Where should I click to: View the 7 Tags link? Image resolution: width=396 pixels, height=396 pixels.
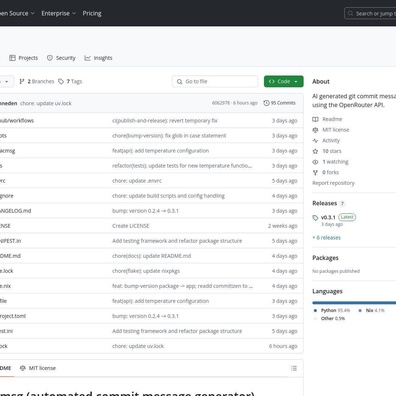[x=70, y=81]
